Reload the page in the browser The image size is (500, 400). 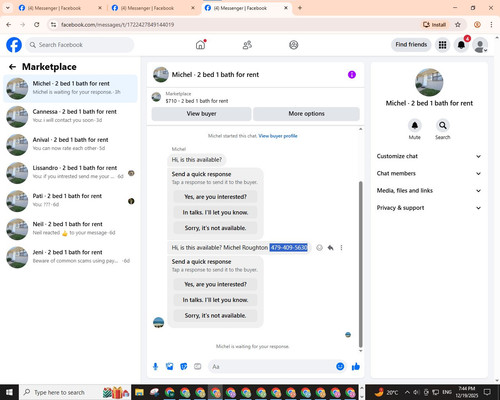point(37,25)
